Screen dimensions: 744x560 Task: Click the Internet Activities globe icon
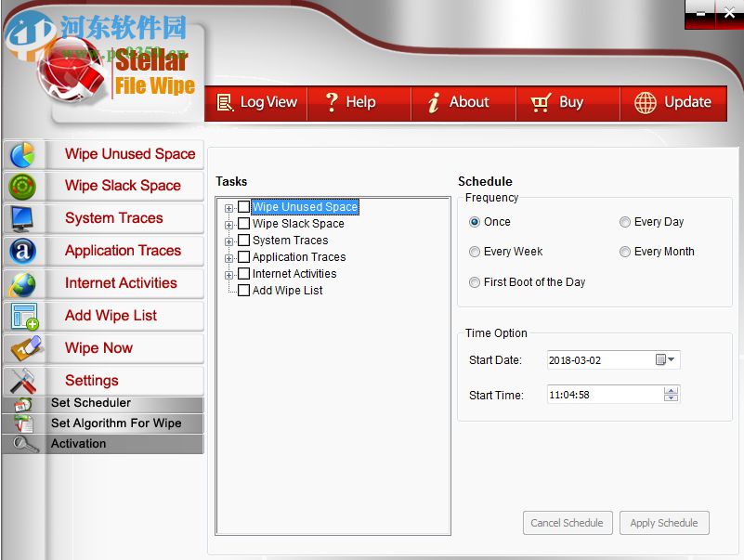tap(22, 284)
